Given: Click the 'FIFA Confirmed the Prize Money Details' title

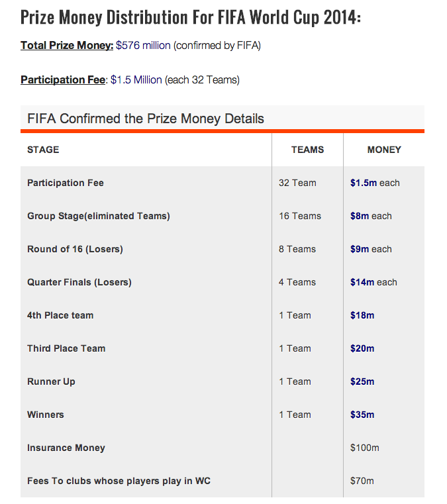Looking at the screenshot, I should (x=146, y=119).
